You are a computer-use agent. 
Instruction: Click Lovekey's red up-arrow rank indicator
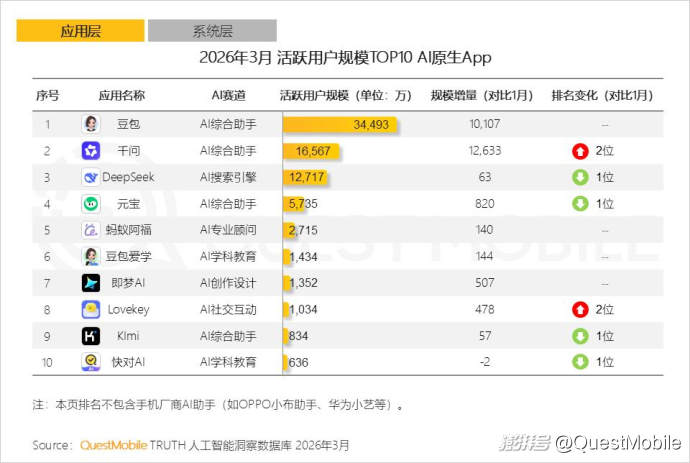(x=580, y=309)
